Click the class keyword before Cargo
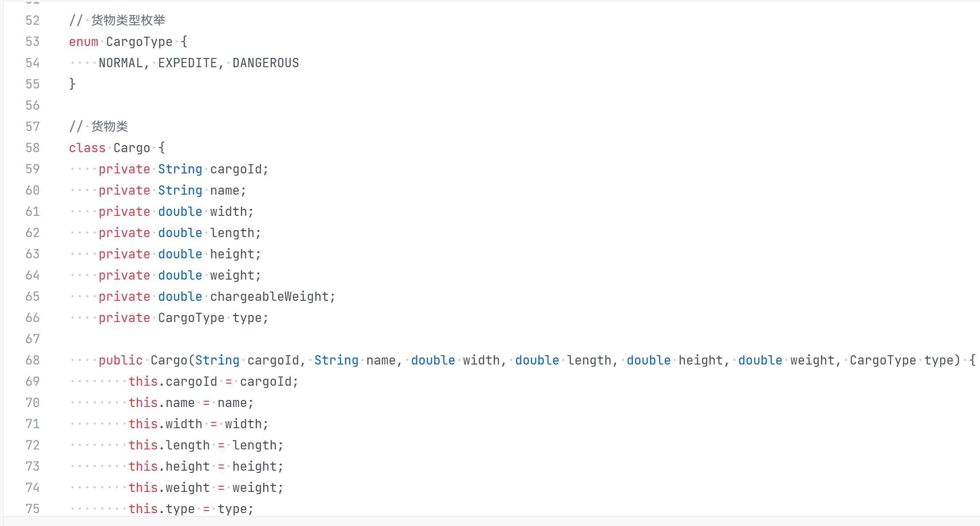This screenshot has height=526, width=980. click(87, 148)
